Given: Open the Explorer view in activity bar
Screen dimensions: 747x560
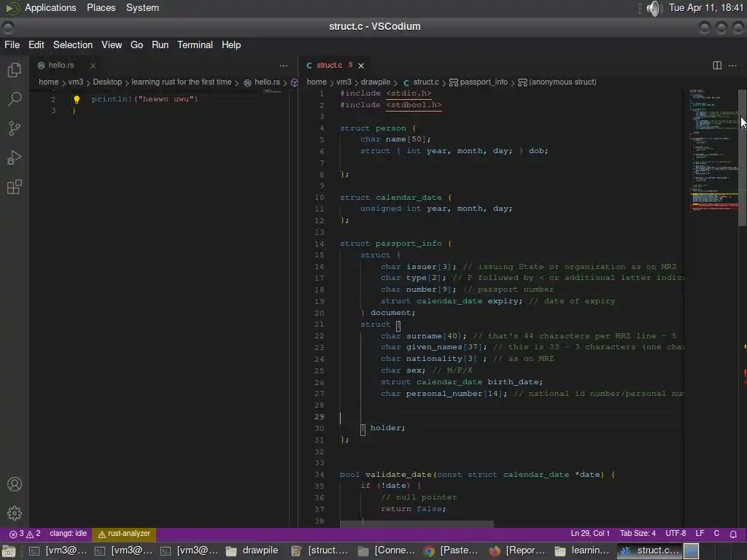Looking at the screenshot, I should 15,70.
